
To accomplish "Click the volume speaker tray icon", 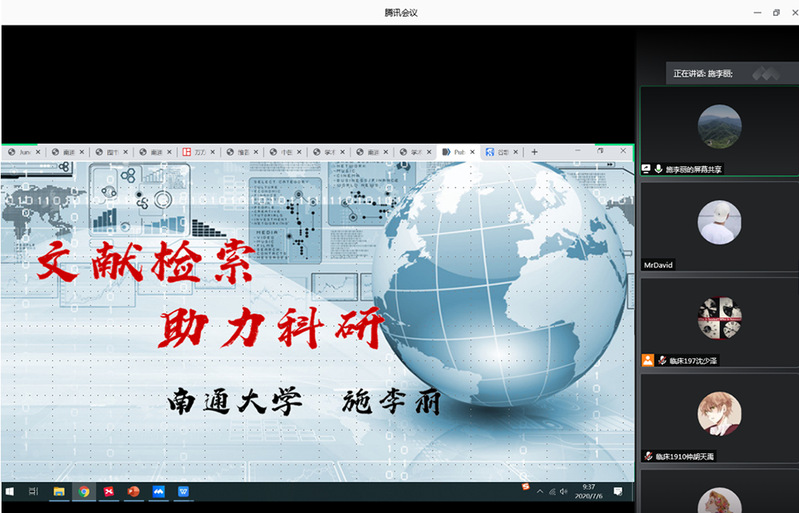I will [x=564, y=492].
